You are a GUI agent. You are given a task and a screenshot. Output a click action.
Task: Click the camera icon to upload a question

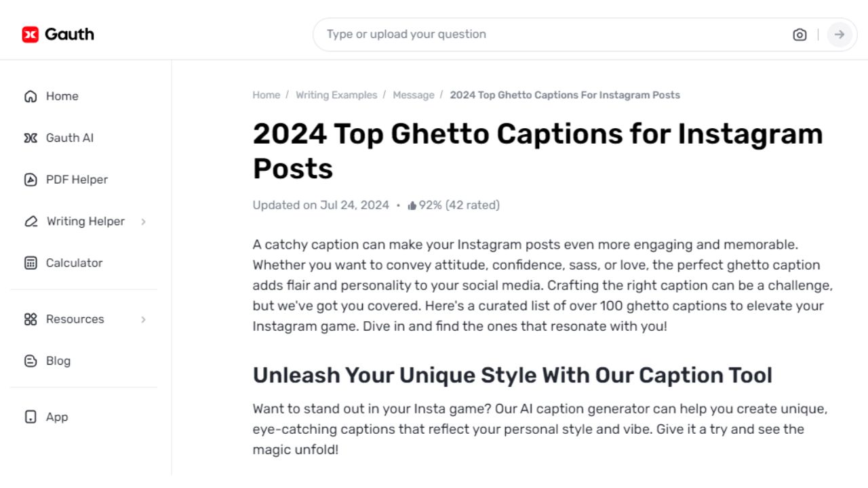point(800,35)
